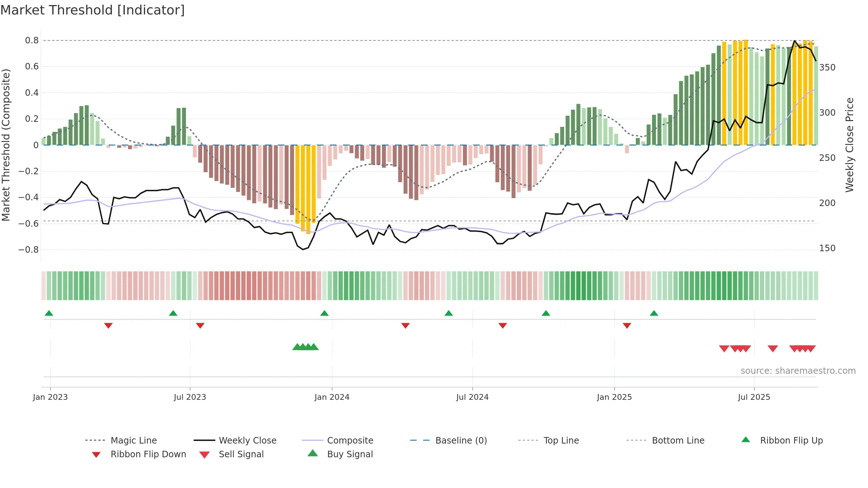Image resolution: width=868 pixels, height=488 pixels.
Task: Click the Jan 2023 x-axis label
Action: (x=50, y=397)
